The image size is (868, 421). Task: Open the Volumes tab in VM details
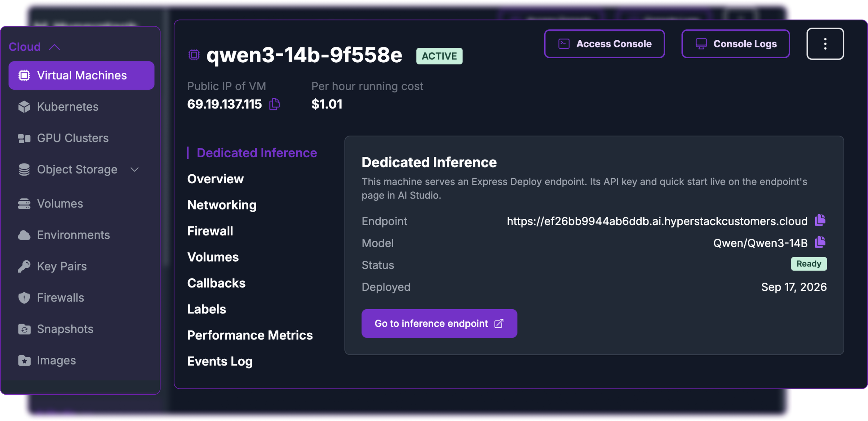[x=213, y=257]
